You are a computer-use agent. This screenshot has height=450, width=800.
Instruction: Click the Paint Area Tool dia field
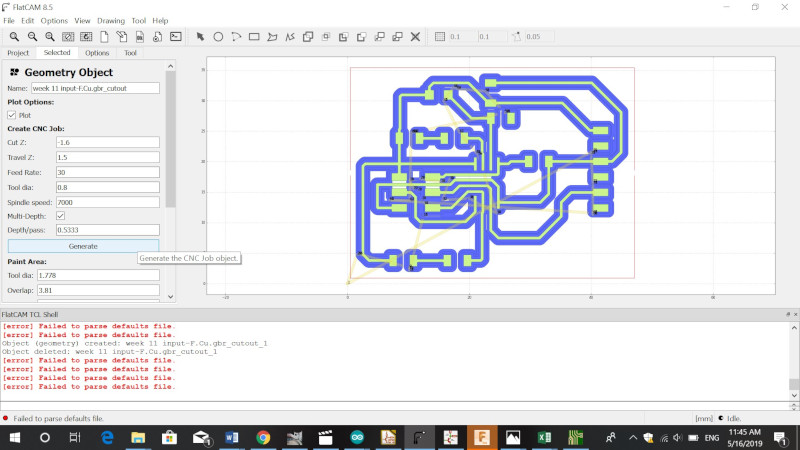(x=98, y=276)
